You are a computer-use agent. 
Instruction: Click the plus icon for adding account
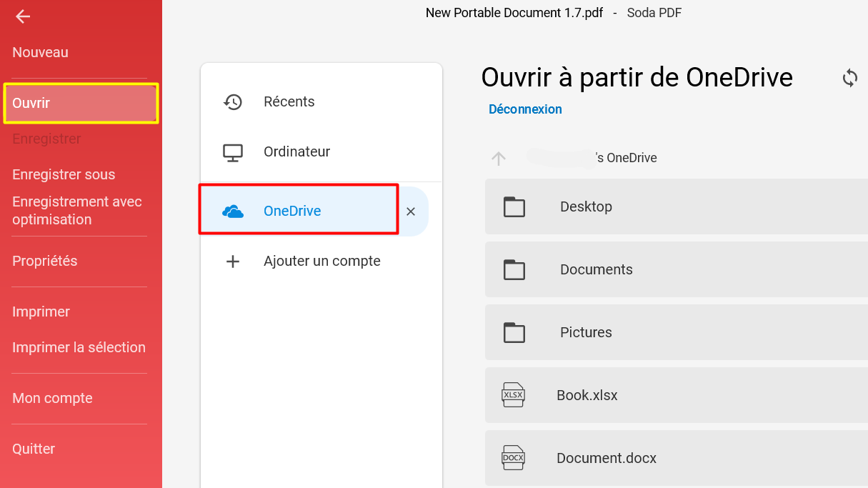pos(233,262)
